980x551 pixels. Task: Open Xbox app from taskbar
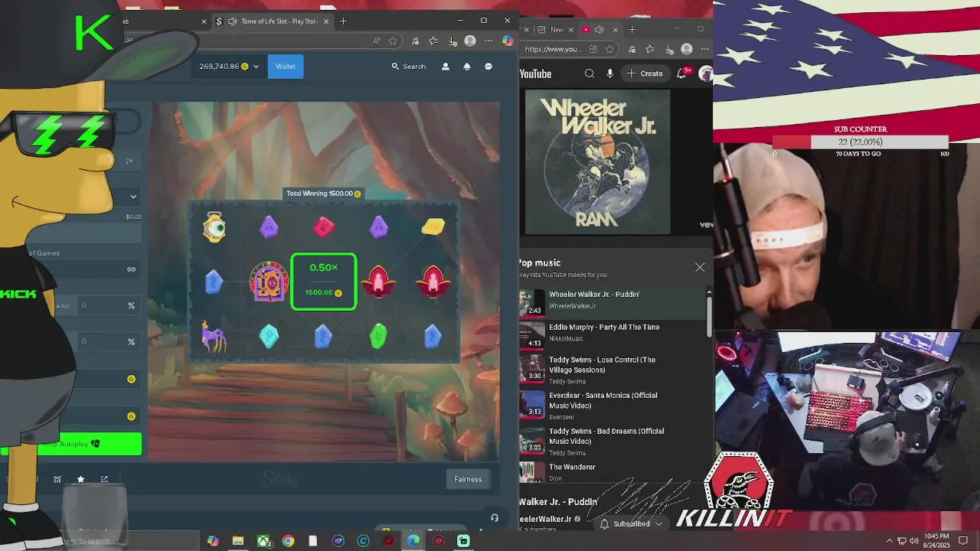pyautogui.click(x=263, y=541)
